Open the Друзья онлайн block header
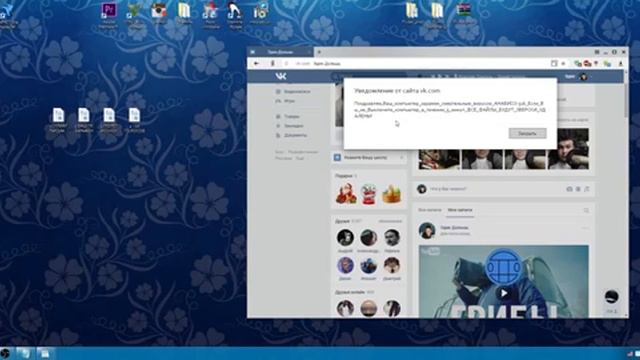This screenshot has width=640, height=360. (x=350, y=292)
